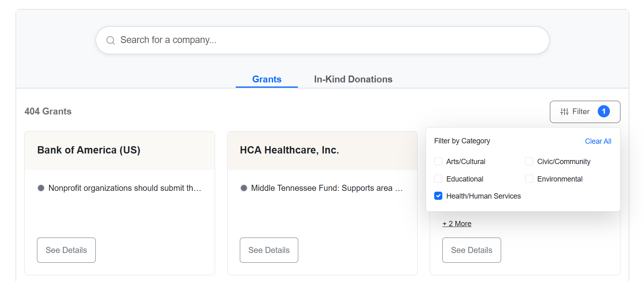Click the gear icon beside Middle Tennessee Fund text
This screenshot has height=281, width=644.
tap(243, 188)
